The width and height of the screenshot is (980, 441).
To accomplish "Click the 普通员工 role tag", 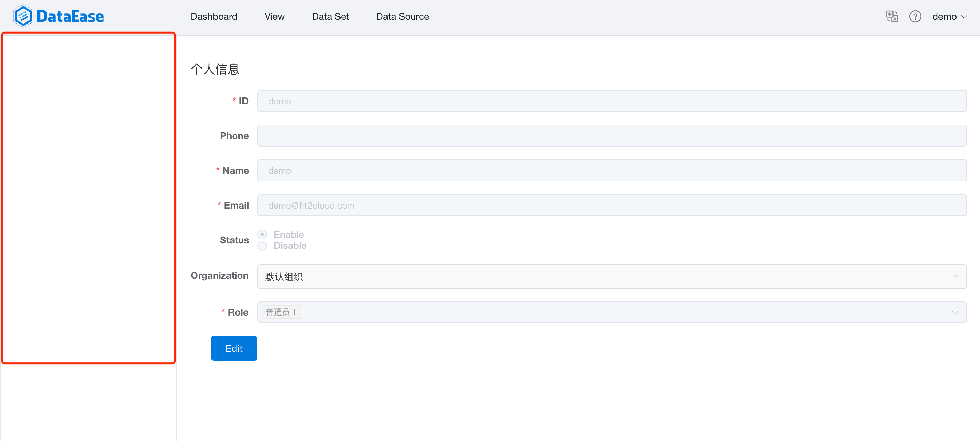I will 282,312.
